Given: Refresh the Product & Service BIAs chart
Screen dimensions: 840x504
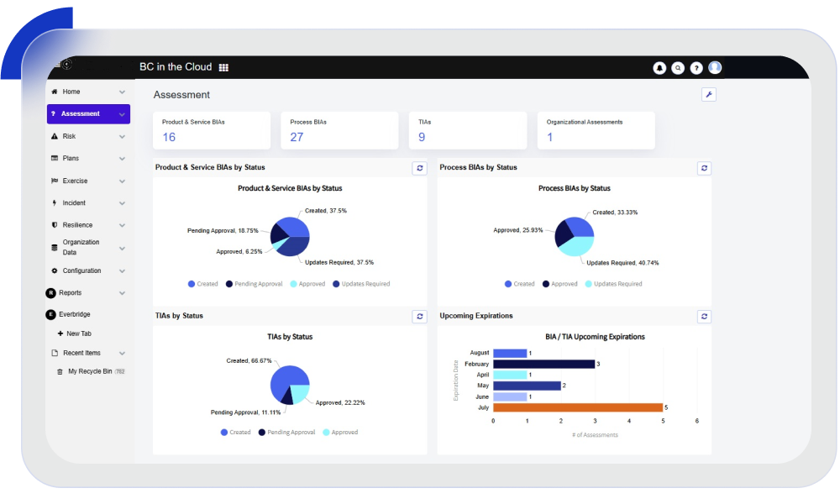Looking at the screenshot, I should coord(420,168).
